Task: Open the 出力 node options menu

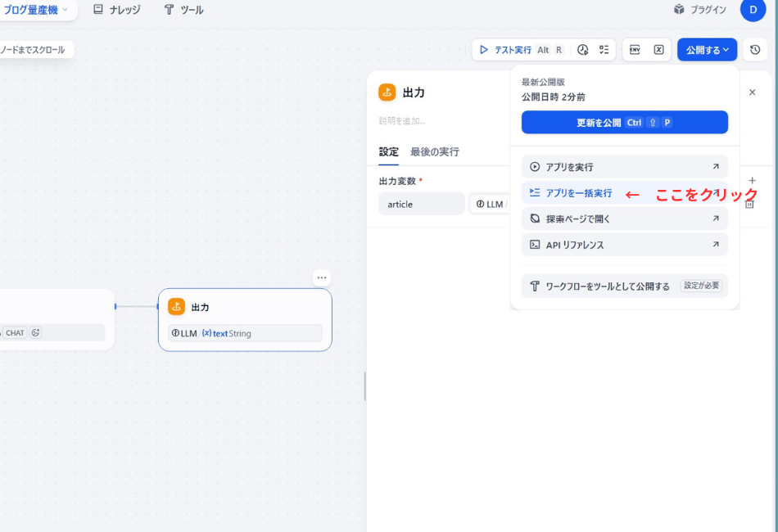Action: [321, 277]
